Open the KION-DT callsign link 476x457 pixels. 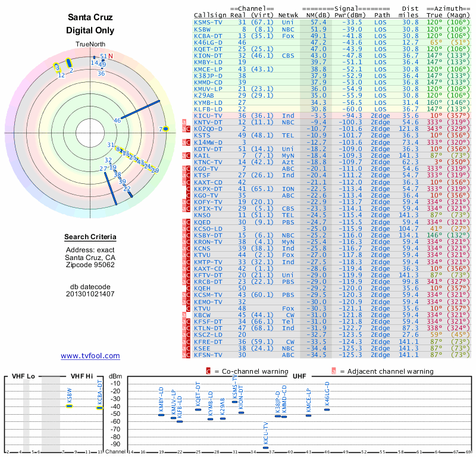coord(208,55)
